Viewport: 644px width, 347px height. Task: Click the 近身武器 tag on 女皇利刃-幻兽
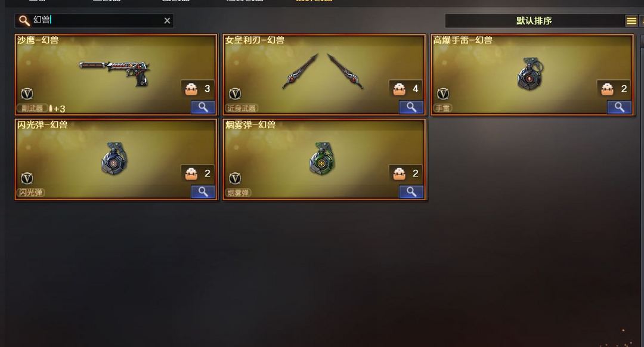241,109
